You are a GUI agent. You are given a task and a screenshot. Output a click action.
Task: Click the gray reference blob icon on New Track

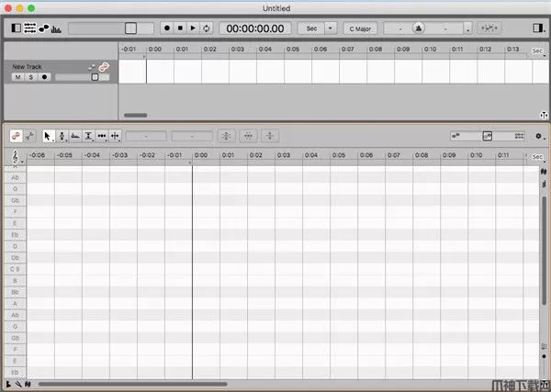coord(91,67)
